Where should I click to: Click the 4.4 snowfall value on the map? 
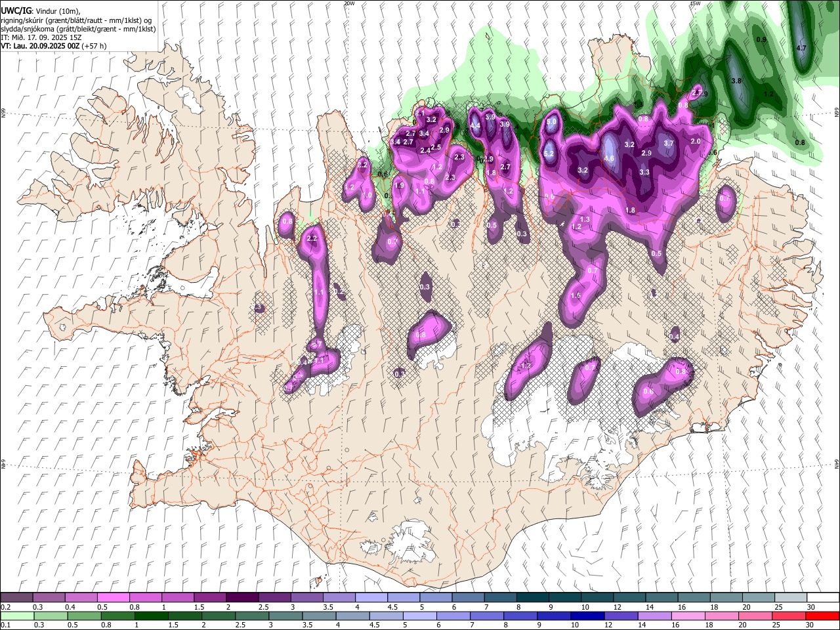coord(476,125)
